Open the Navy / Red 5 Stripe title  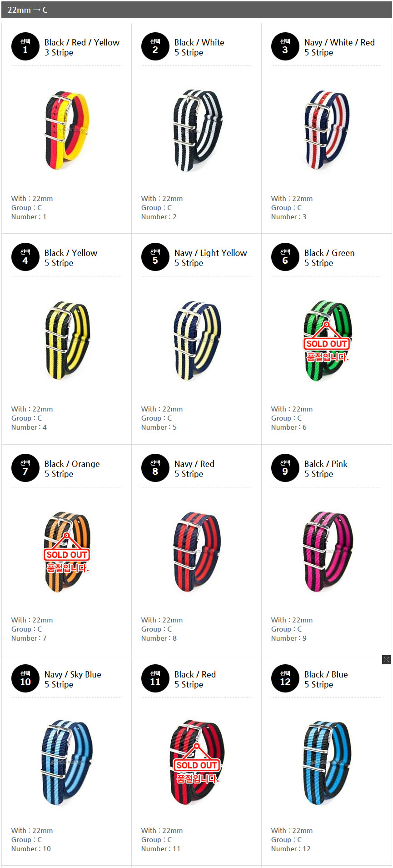click(x=194, y=469)
